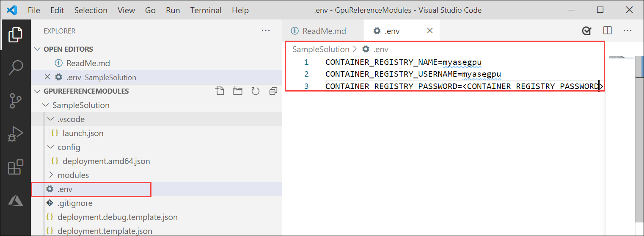Switch to the ReadMe.md tab

click(x=319, y=31)
